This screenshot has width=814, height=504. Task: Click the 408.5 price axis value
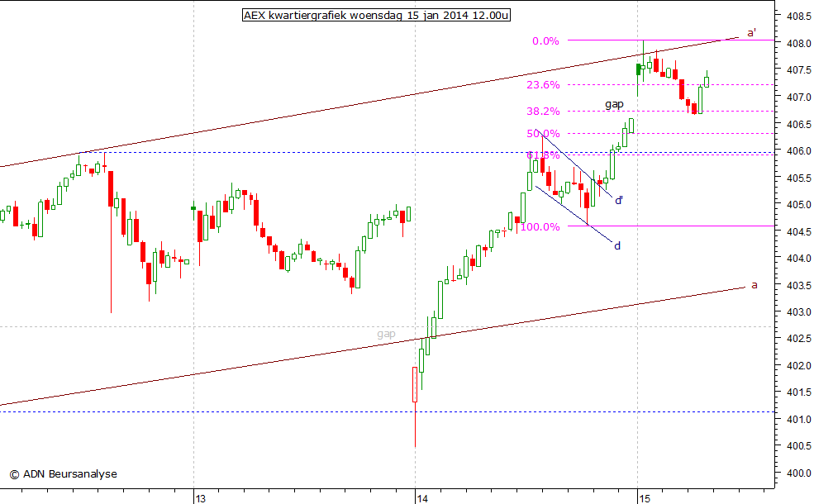[x=798, y=17]
